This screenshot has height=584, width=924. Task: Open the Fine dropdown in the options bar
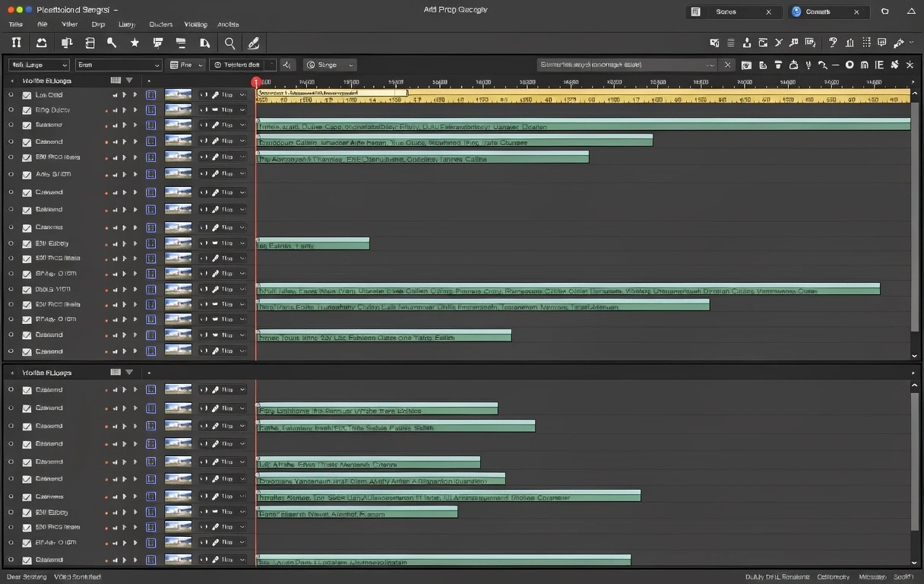[x=186, y=65]
